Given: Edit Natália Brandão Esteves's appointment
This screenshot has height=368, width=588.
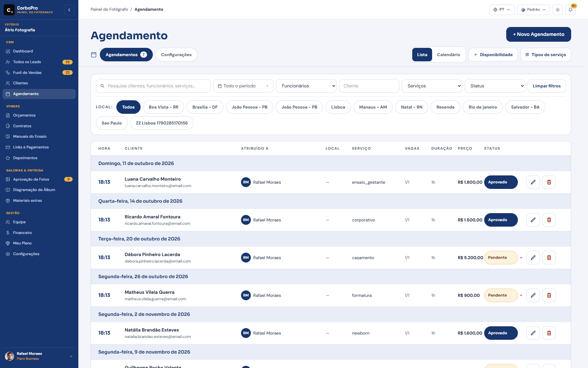Looking at the screenshot, I should (533, 333).
